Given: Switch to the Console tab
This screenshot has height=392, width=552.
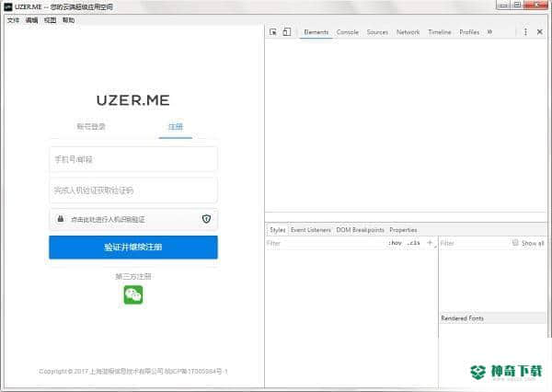Looking at the screenshot, I should click(x=348, y=32).
